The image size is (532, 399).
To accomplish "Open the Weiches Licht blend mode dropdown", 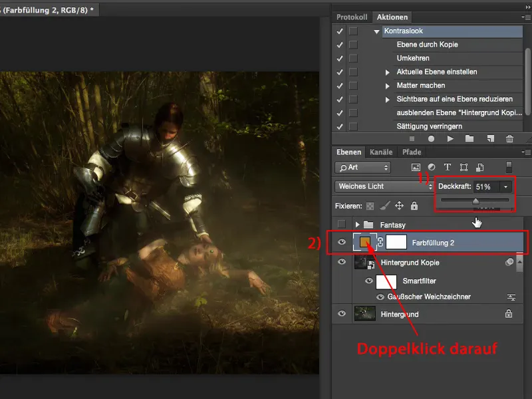I will coord(384,186).
